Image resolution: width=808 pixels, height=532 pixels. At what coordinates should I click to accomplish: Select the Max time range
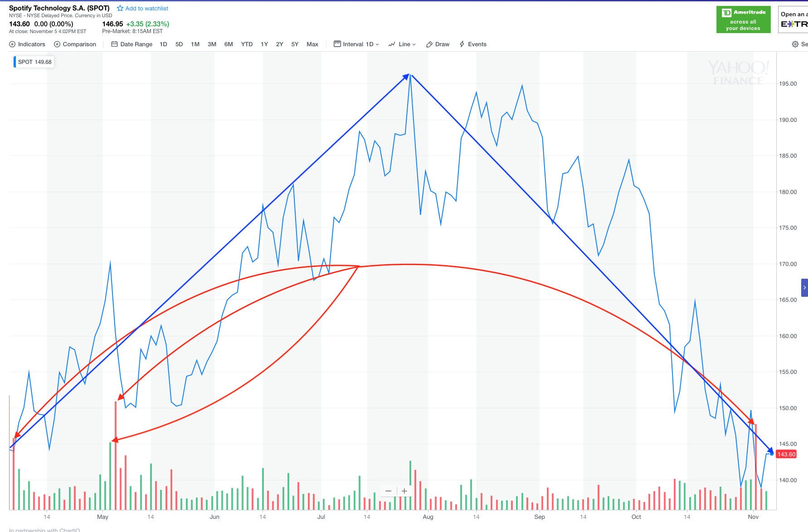tap(312, 44)
